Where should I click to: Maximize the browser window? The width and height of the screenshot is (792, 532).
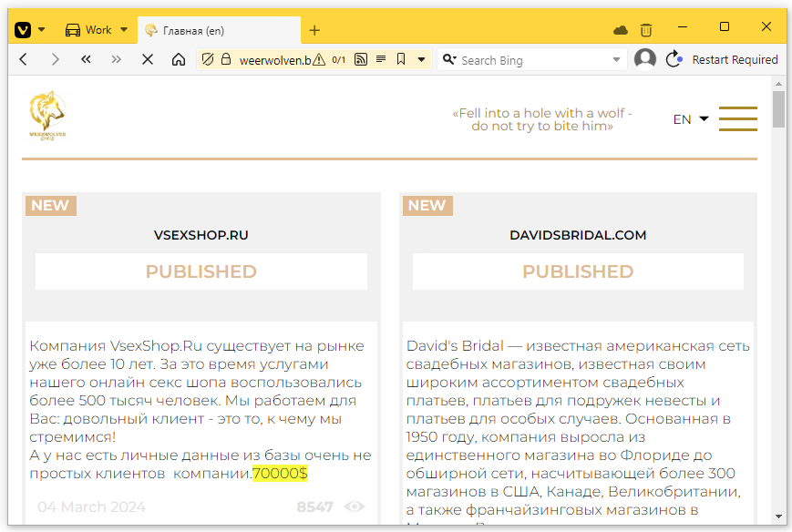click(x=725, y=26)
